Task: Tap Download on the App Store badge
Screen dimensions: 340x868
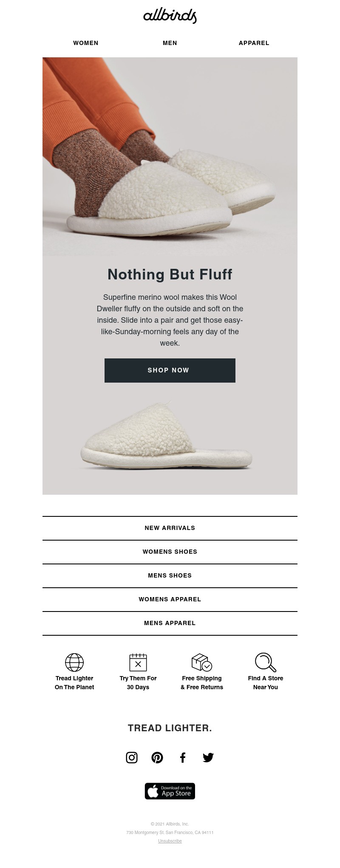Action: click(170, 791)
